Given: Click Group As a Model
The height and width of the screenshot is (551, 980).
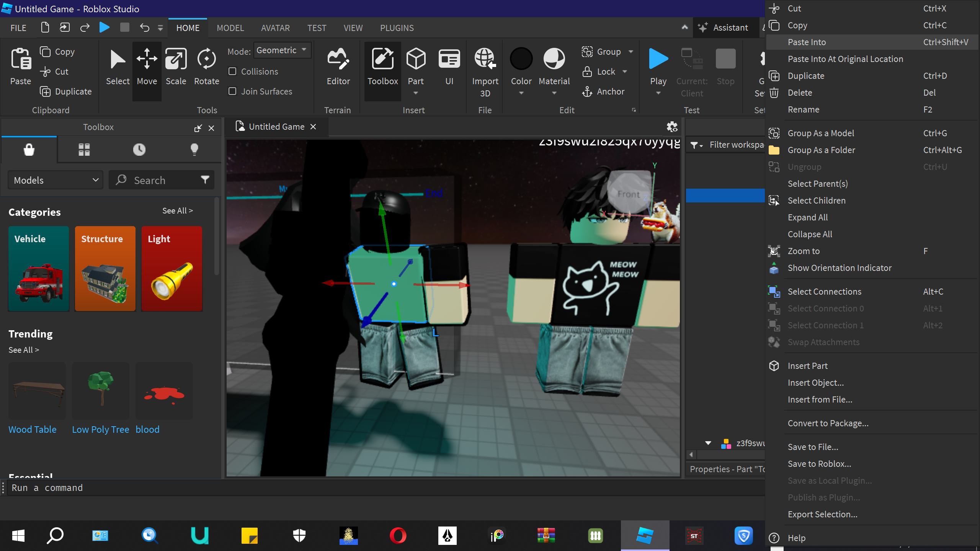Looking at the screenshot, I should click(821, 133).
